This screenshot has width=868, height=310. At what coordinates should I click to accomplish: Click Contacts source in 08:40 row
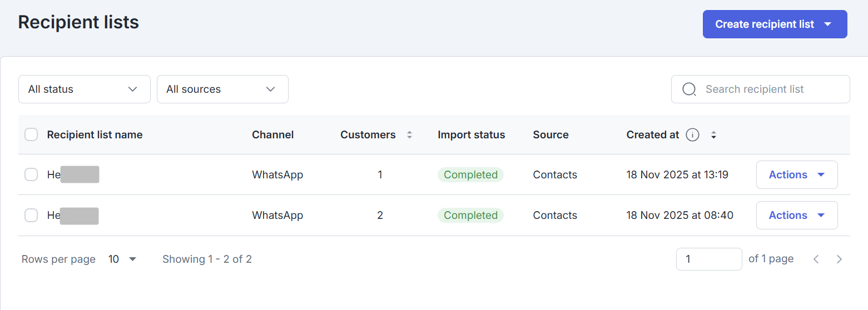click(555, 215)
